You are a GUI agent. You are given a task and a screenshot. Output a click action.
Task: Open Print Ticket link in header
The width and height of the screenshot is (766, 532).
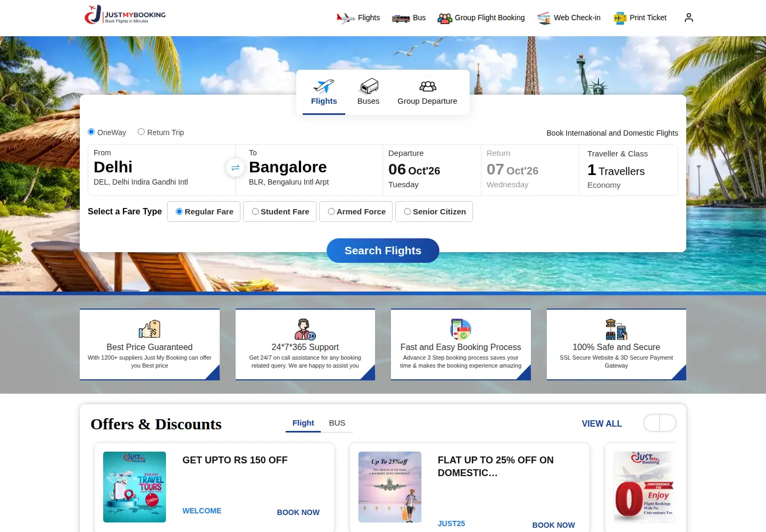[648, 18]
